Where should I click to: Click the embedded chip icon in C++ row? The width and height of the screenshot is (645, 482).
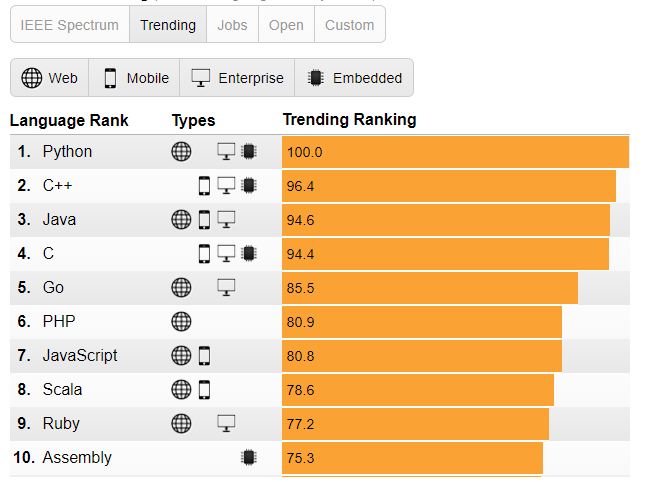pos(248,186)
